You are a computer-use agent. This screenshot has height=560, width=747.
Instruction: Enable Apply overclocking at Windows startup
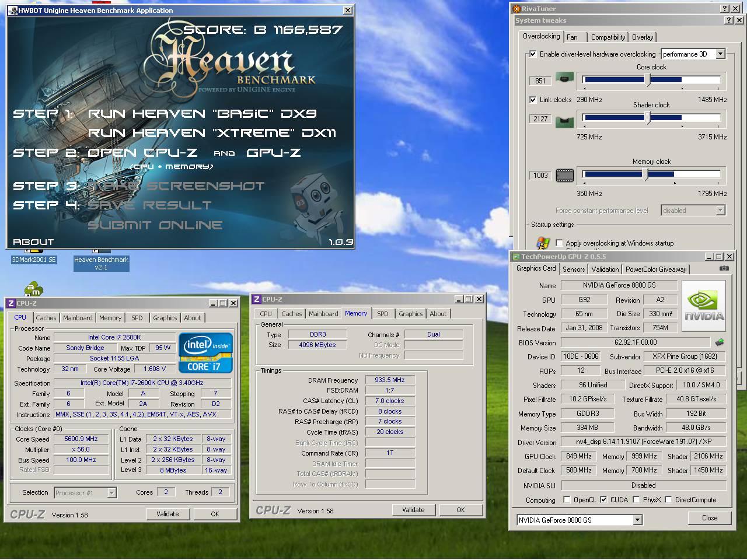tap(560, 243)
